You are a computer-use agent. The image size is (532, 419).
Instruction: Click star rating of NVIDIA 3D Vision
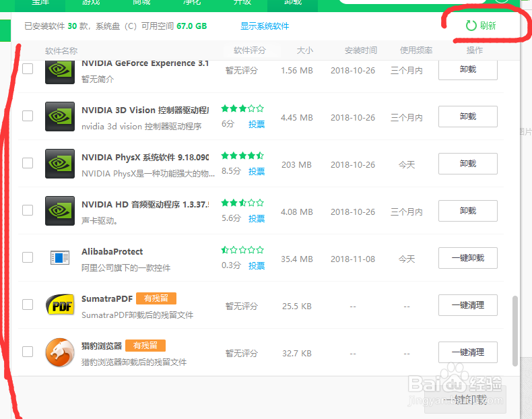coord(242,108)
